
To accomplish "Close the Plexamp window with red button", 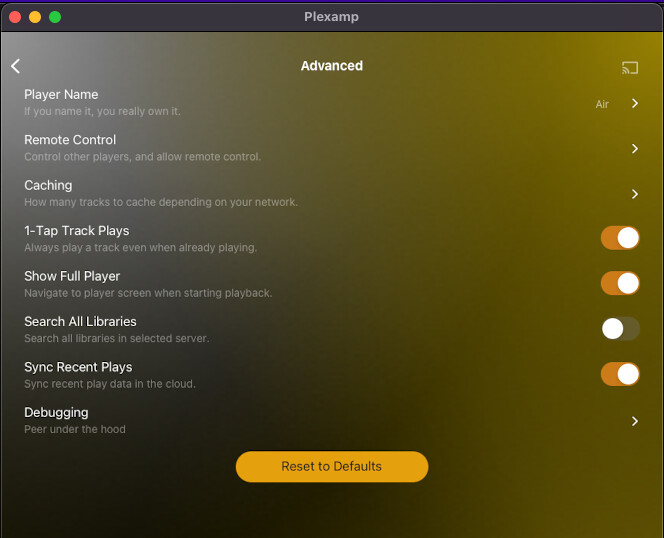I will coord(15,17).
